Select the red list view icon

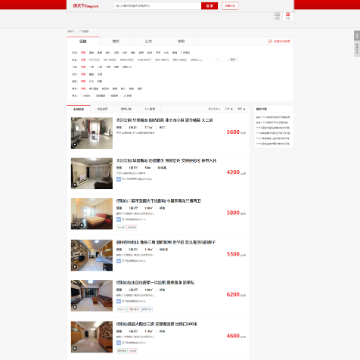tap(288, 16)
